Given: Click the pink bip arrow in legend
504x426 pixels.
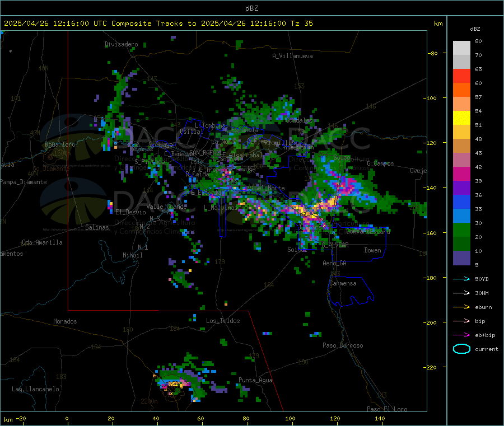Looking at the screenshot, I should coord(461,321).
